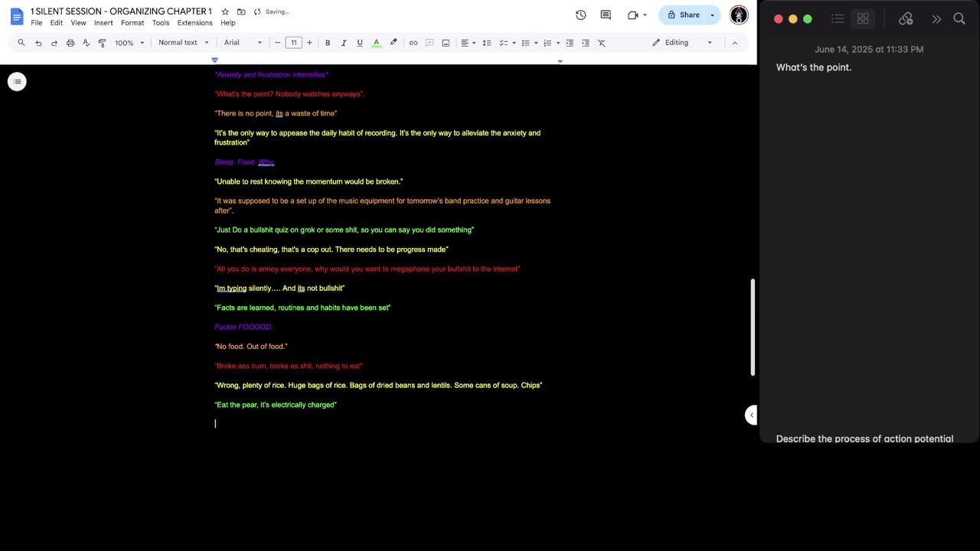This screenshot has height=551, width=980.
Task: Clear formatting from selected text
Action: tap(602, 43)
